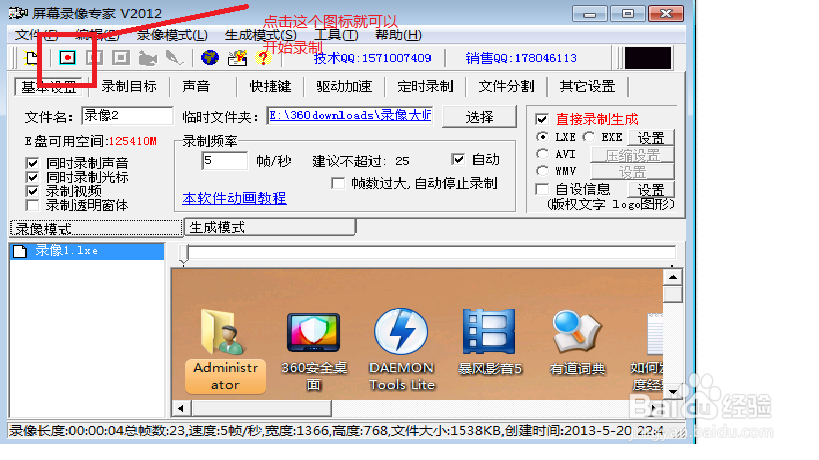Click the playback position slider handle
Image resolution: width=819 pixels, height=460 pixels.
(x=184, y=254)
